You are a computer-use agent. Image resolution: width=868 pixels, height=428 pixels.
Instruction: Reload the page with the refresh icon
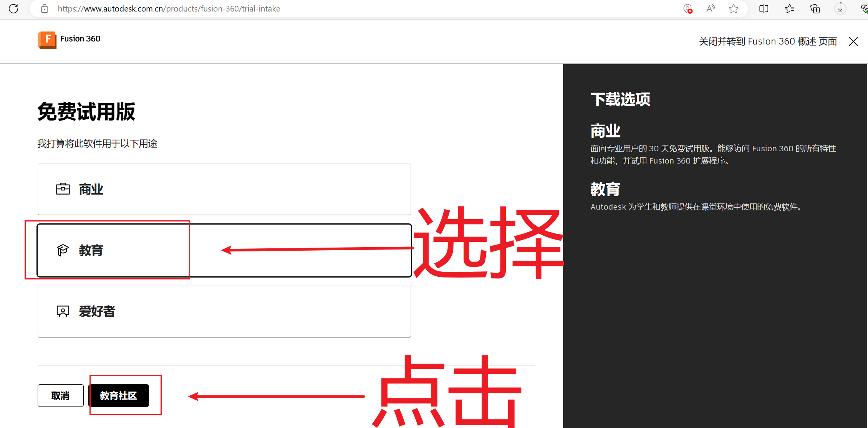click(x=13, y=8)
